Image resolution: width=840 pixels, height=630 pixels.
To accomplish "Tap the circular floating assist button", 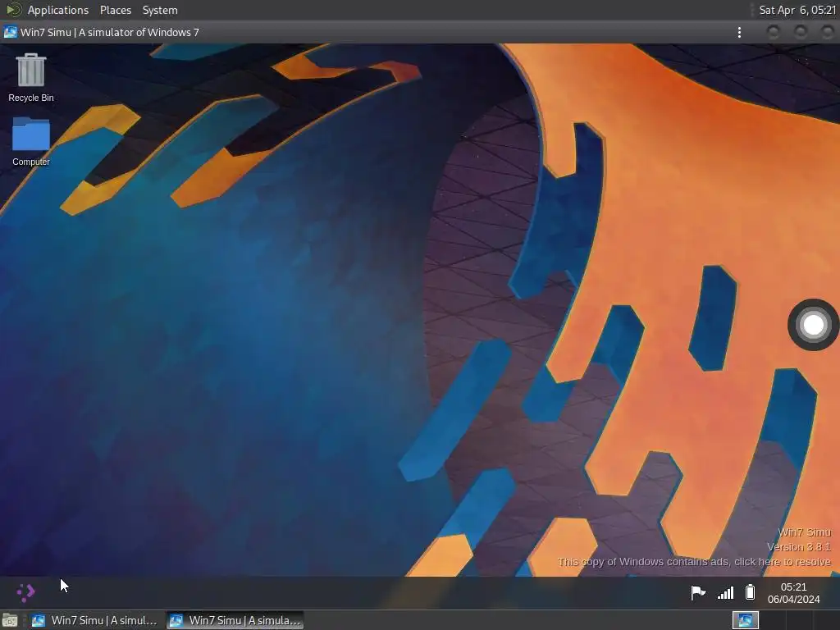I will click(x=813, y=325).
